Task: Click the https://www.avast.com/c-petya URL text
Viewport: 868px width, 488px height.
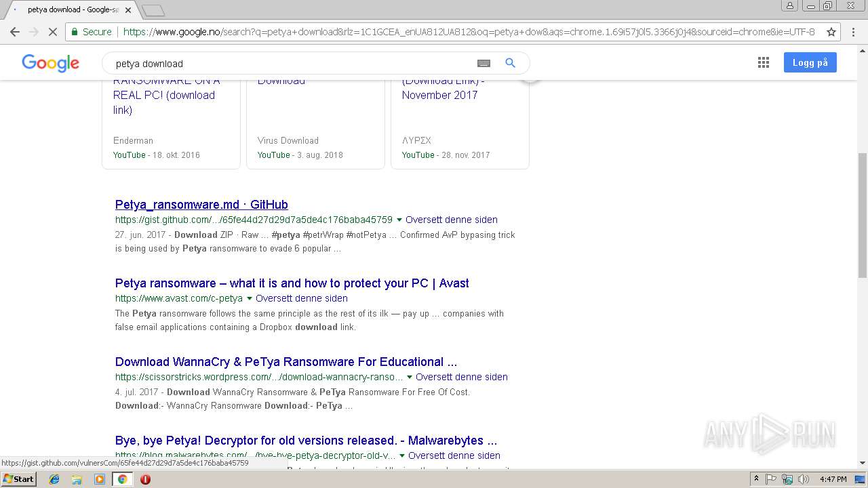Action: coord(179,298)
